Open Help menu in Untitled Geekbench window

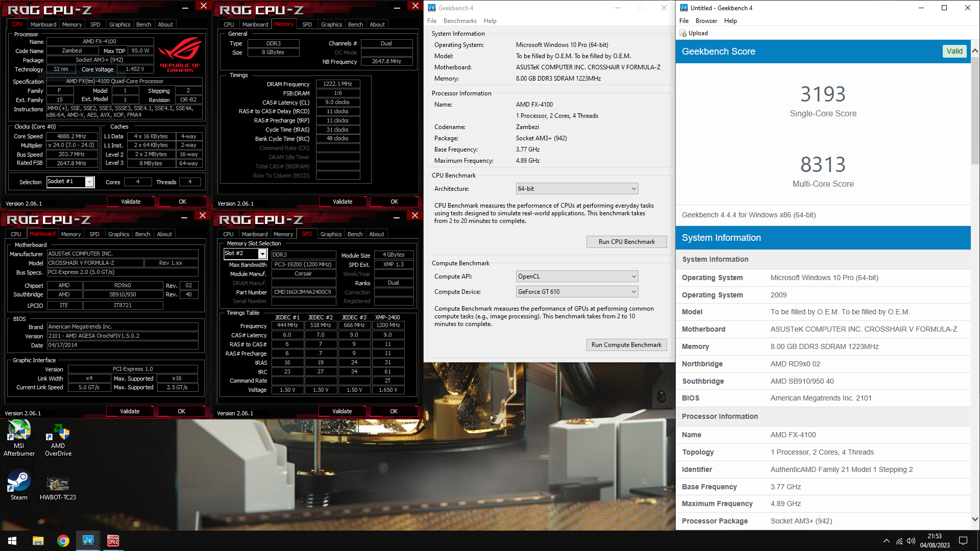coord(730,21)
